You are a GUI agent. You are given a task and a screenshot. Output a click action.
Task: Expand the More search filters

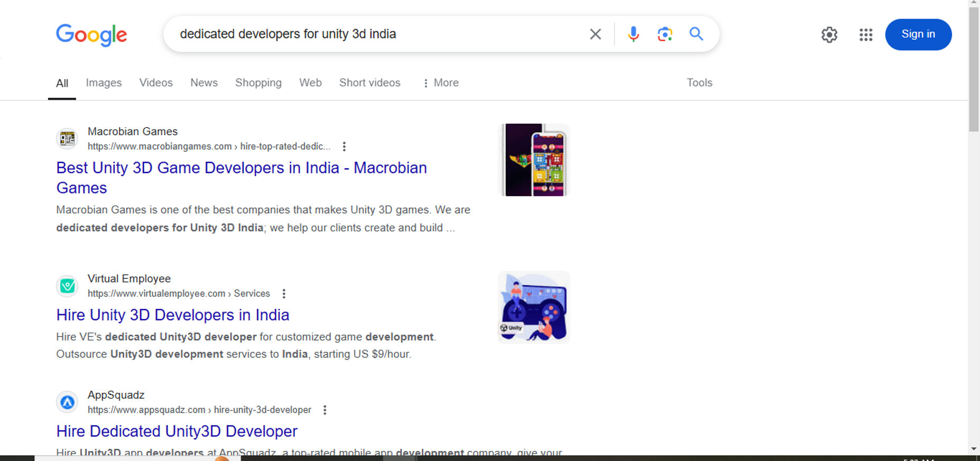[440, 83]
